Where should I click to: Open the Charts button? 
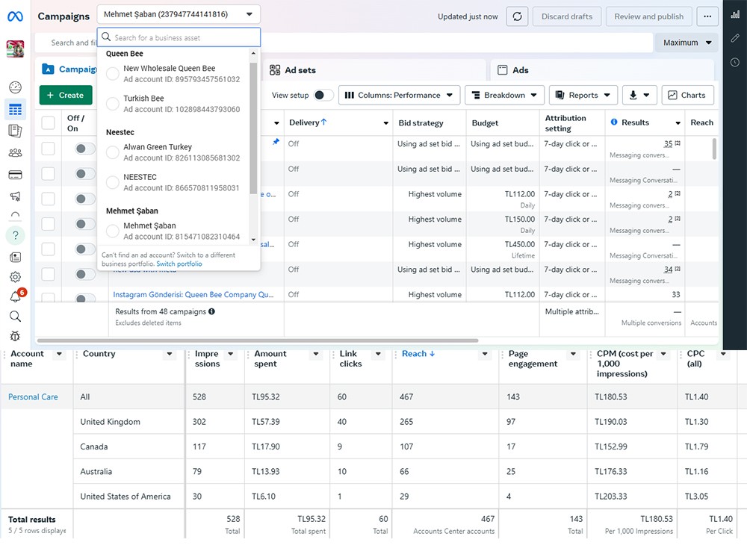click(x=687, y=96)
